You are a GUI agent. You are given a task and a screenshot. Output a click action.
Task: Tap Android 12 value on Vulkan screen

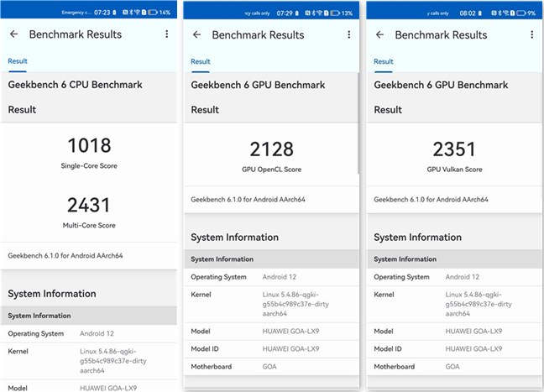(463, 277)
